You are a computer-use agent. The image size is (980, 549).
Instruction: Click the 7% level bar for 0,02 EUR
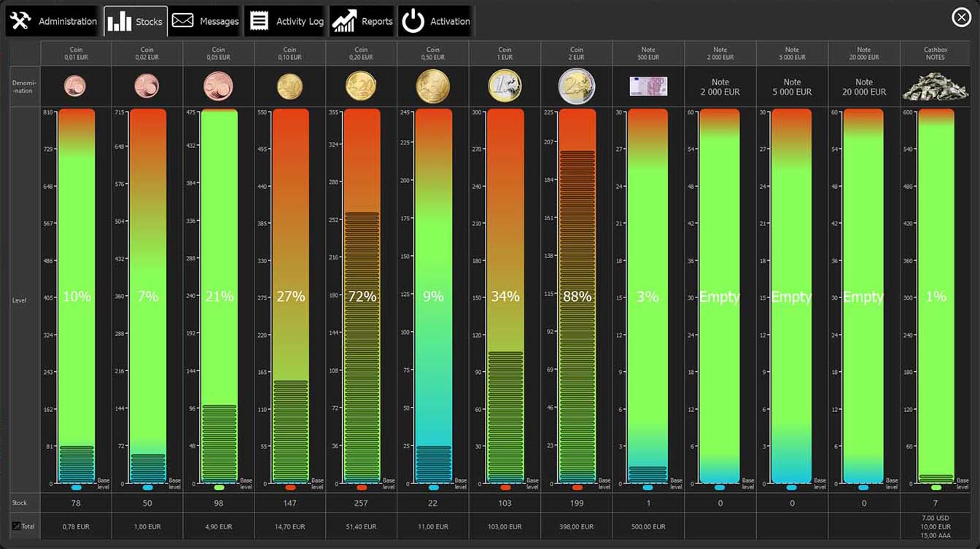(x=147, y=296)
